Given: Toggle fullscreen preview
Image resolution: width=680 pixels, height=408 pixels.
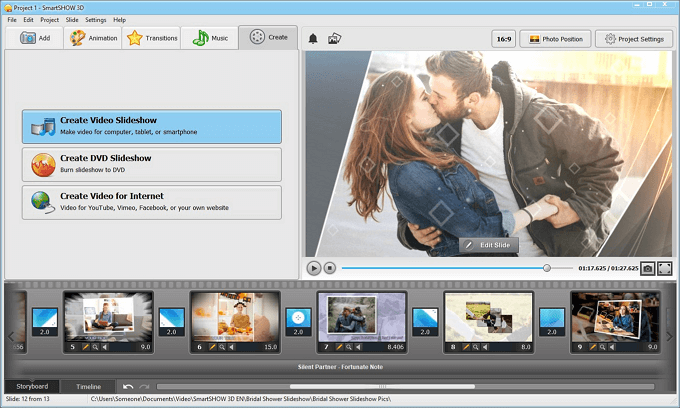Looking at the screenshot, I should point(664,268).
